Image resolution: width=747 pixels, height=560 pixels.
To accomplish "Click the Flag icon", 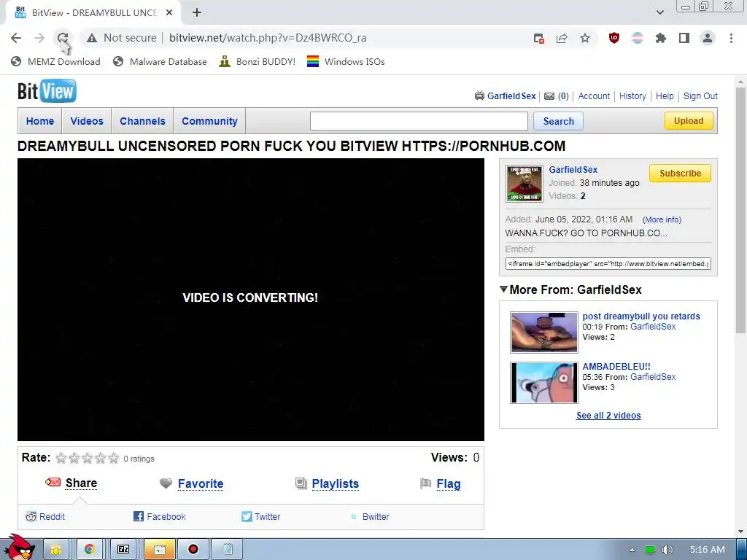I will click(x=425, y=483).
